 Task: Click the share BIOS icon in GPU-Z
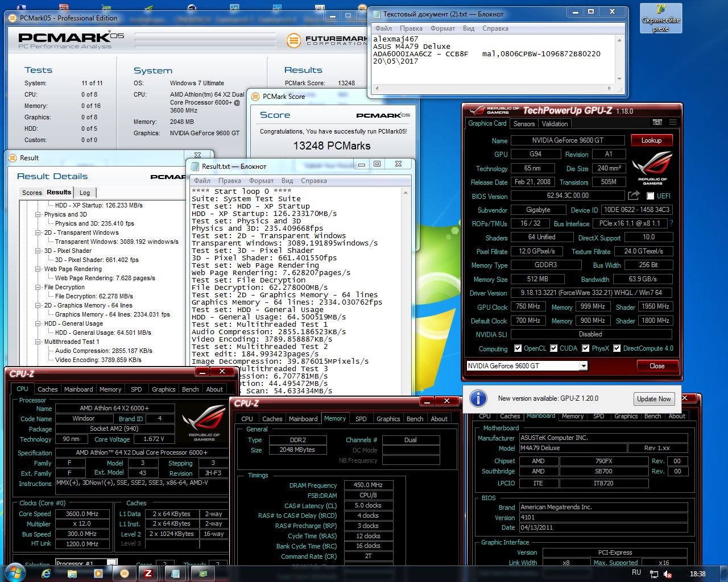tap(634, 196)
